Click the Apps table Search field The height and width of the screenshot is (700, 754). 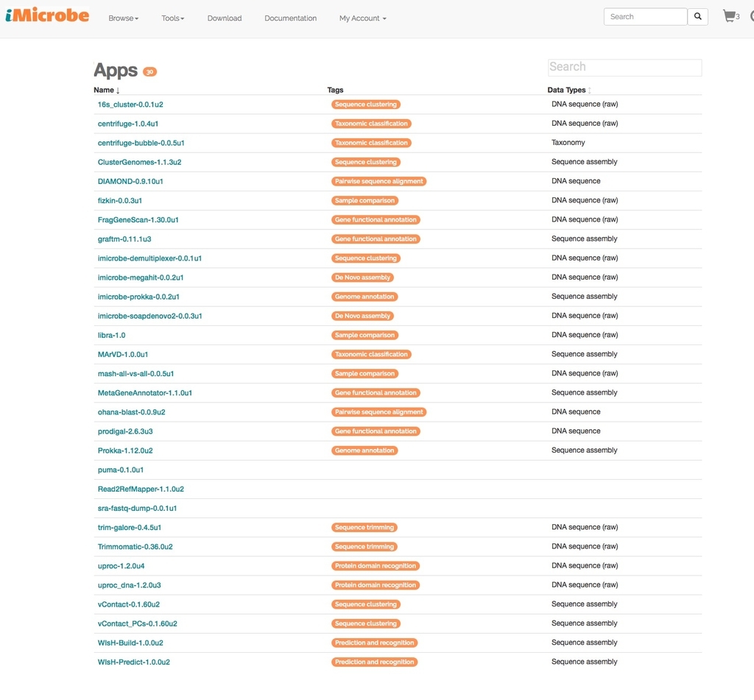point(624,67)
